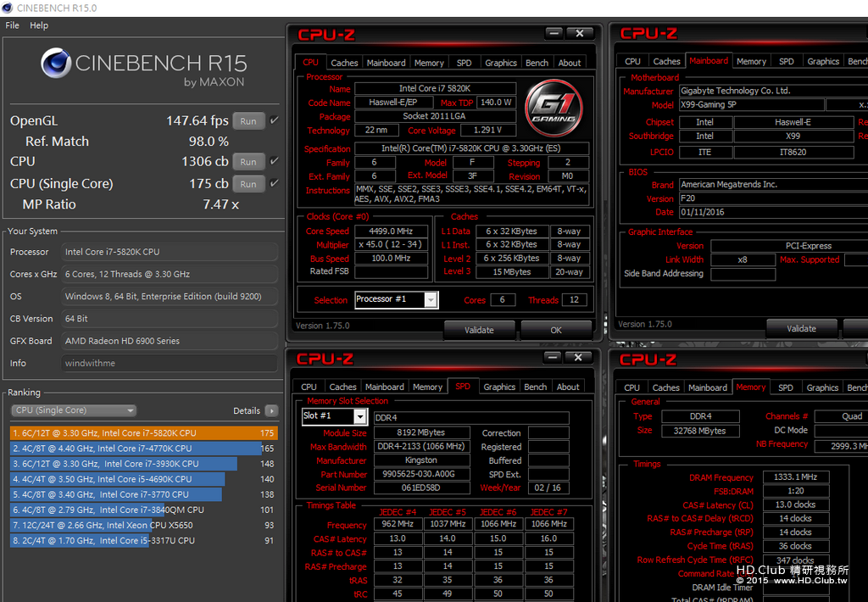Click Validate in the Mainboard window
The image size is (868, 602).
coord(801,328)
